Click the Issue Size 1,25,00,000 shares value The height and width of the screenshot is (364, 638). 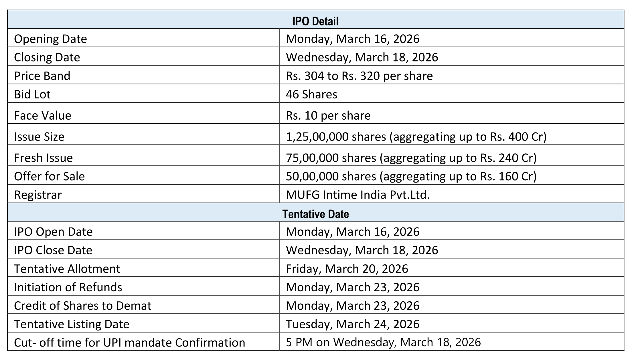tap(416, 136)
